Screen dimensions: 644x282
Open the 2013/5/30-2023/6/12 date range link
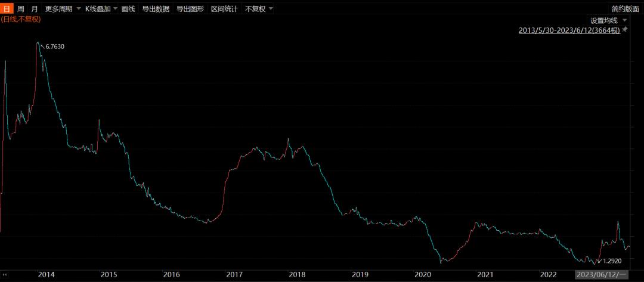click(569, 30)
